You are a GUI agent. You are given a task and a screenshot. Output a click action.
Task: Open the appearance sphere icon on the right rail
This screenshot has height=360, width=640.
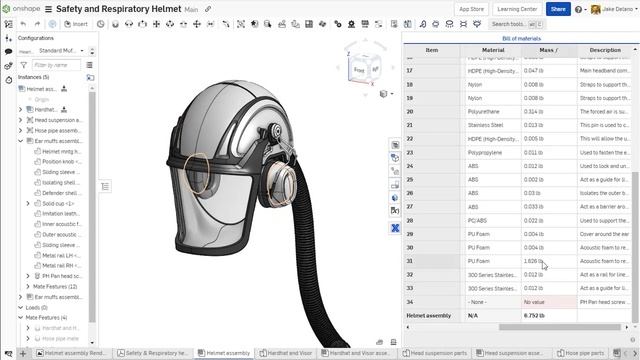click(395, 198)
